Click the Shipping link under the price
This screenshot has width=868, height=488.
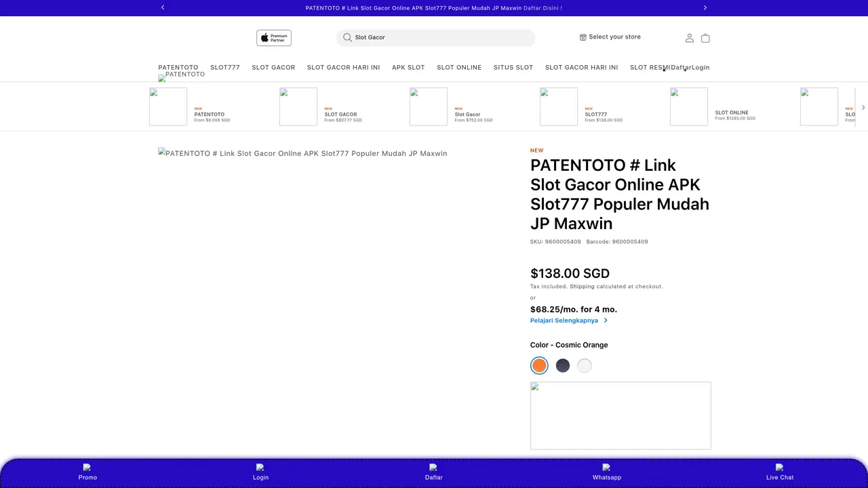[x=582, y=287]
